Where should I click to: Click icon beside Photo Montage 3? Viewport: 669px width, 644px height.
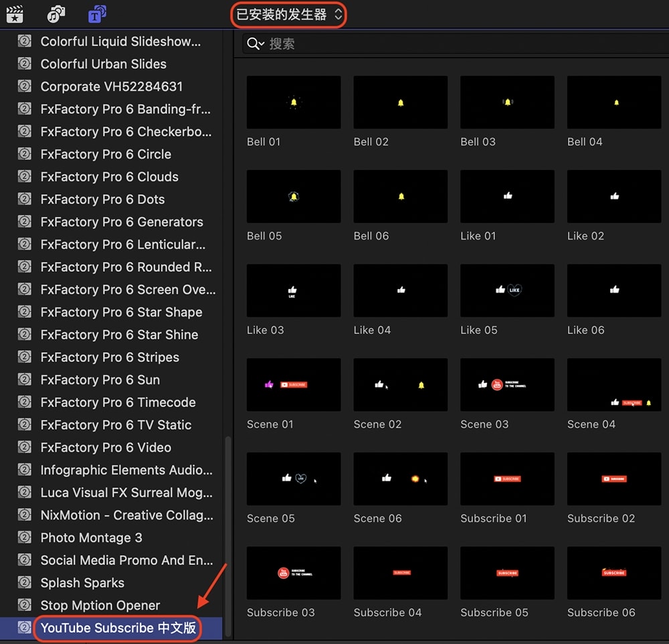coord(25,538)
